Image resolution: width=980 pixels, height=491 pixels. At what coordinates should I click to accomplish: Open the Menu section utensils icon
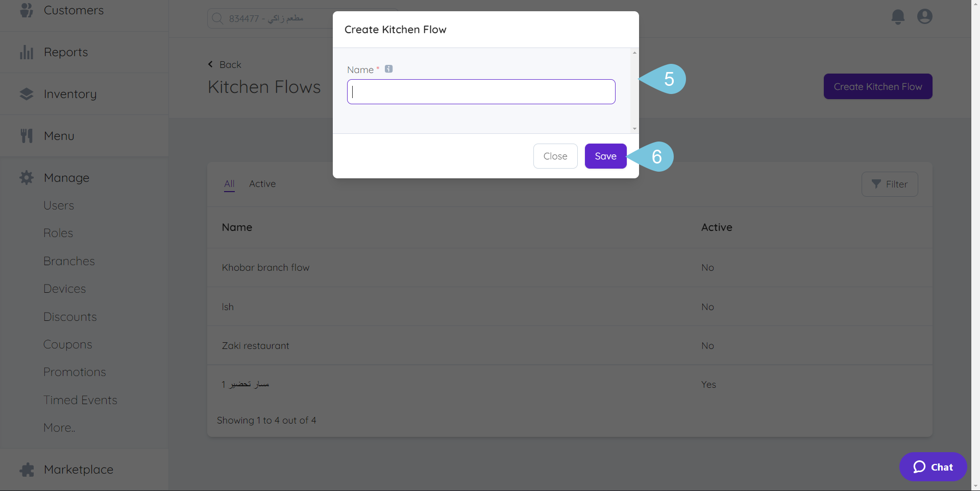26,135
